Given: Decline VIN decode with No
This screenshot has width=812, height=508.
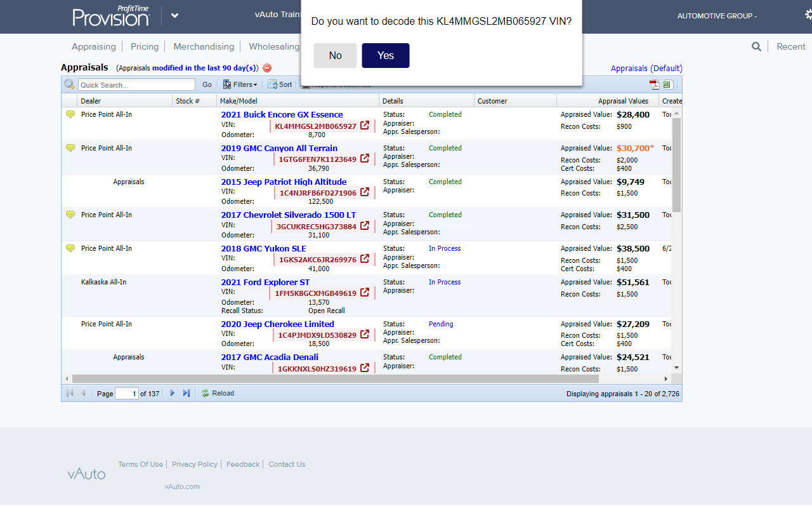Looking at the screenshot, I should [335, 55].
